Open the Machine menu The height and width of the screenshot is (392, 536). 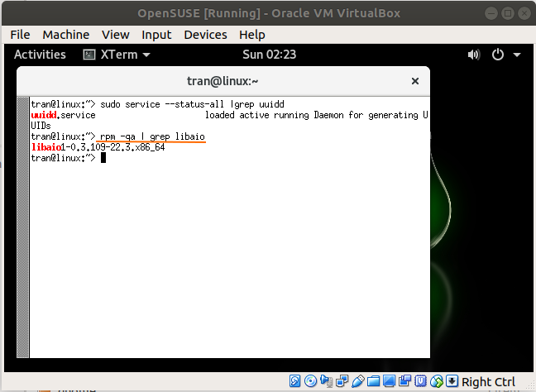[x=66, y=35]
